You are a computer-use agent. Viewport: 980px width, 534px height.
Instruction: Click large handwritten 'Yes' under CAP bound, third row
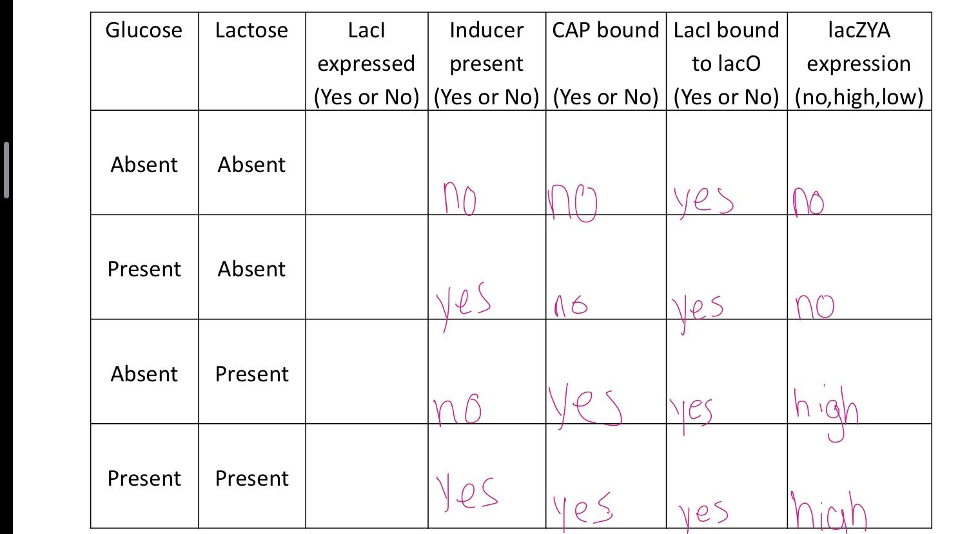[x=585, y=406]
